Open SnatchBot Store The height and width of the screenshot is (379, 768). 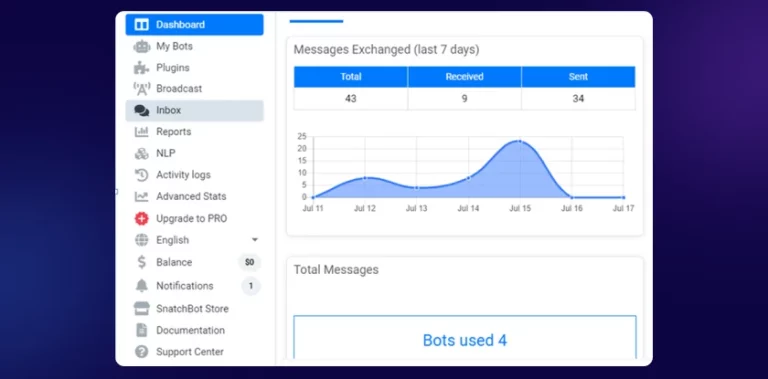[192, 308]
